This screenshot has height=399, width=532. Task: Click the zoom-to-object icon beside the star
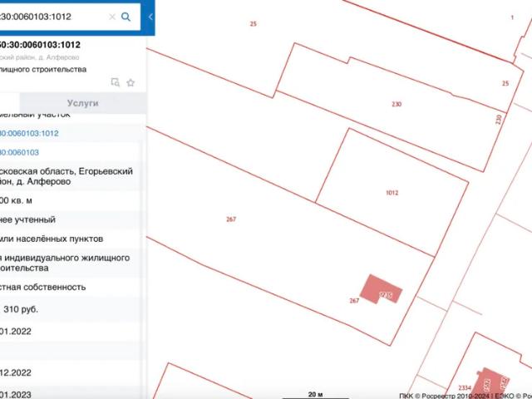(x=116, y=82)
